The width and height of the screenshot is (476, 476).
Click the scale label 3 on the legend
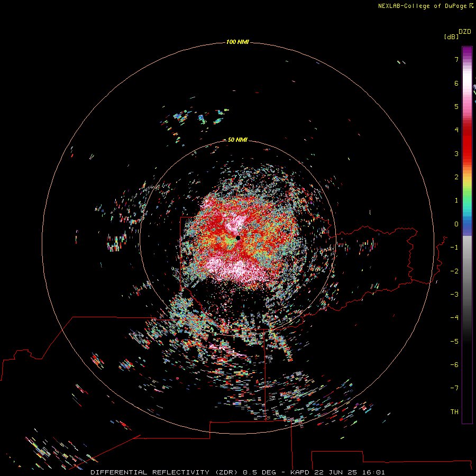click(x=456, y=153)
